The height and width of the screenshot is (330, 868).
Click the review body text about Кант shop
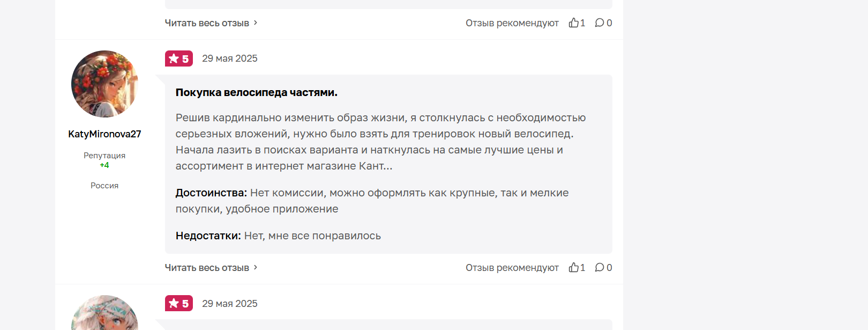click(x=380, y=142)
